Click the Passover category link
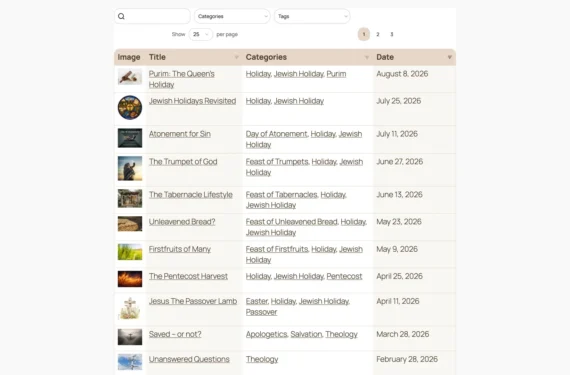The image size is (570, 375). [x=261, y=312]
